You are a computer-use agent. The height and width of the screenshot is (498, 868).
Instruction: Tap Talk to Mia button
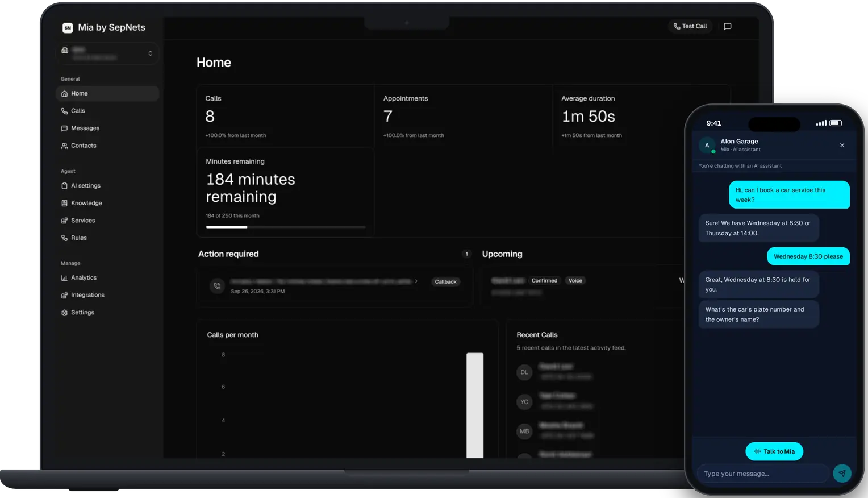click(x=774, y=451)
